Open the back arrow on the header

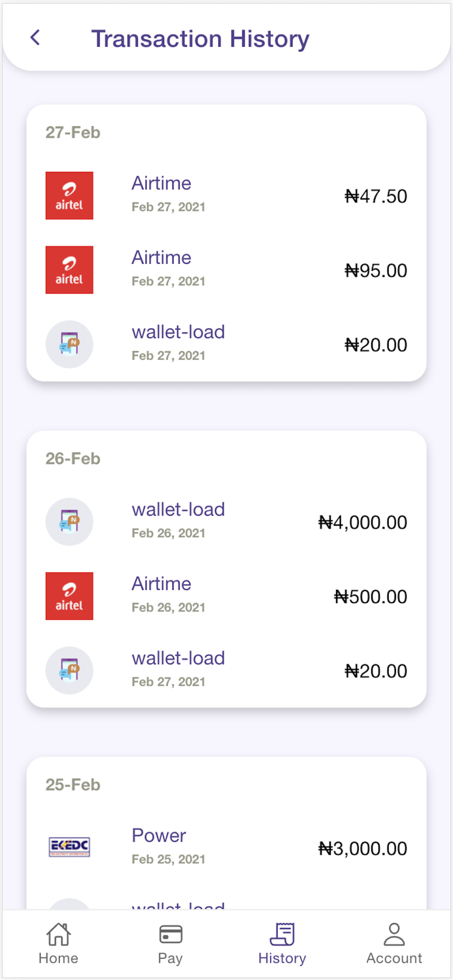pyautogui.click(x=35, y=38)
